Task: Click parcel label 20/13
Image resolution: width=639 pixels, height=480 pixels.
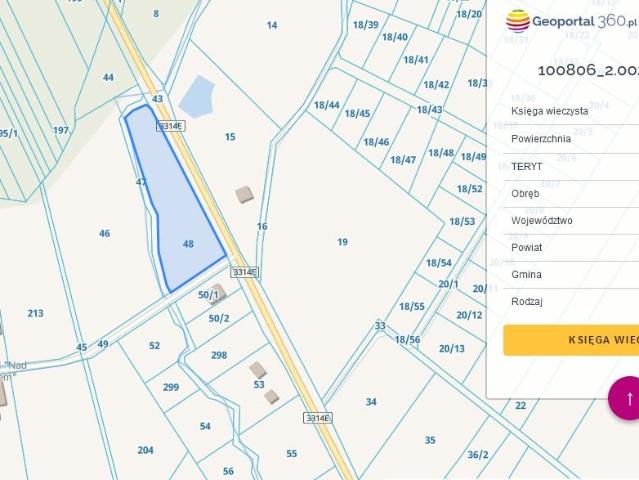Action: pyautogui.click(x=452, y=348)
